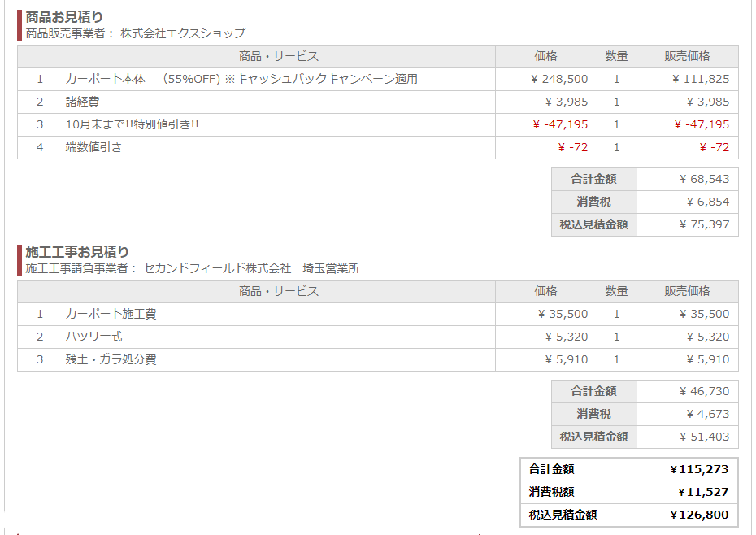Screen dimensions: 756x535
Task: Click "¥ 35,500" in the 販売価格 column
Action: 704,314
